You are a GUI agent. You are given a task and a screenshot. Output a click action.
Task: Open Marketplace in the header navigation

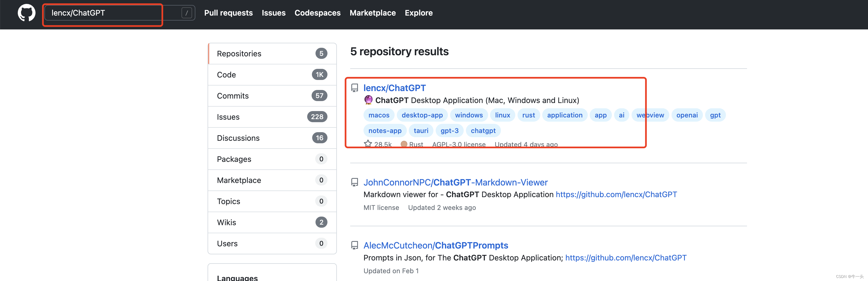[x=373, y=13]
